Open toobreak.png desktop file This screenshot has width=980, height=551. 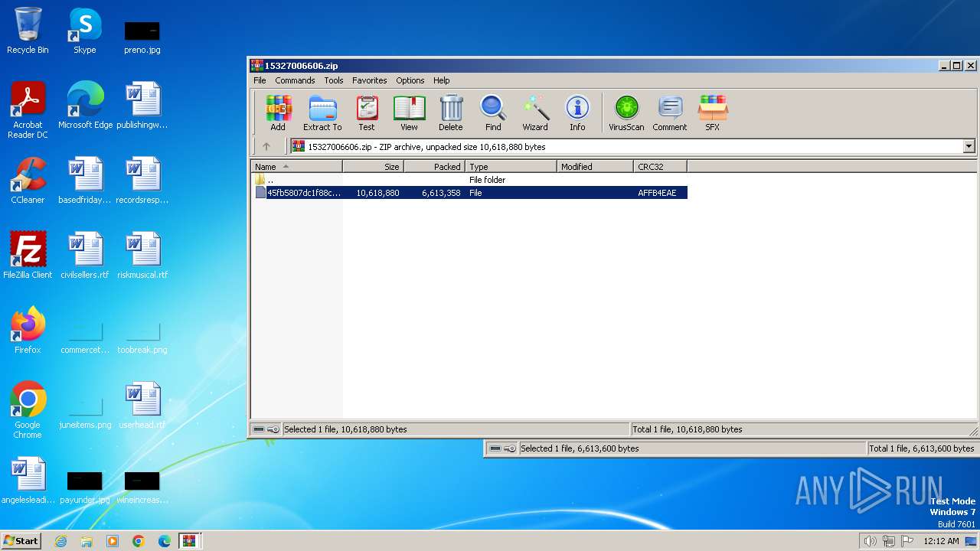pyautogui.click(x=142, y=337)
